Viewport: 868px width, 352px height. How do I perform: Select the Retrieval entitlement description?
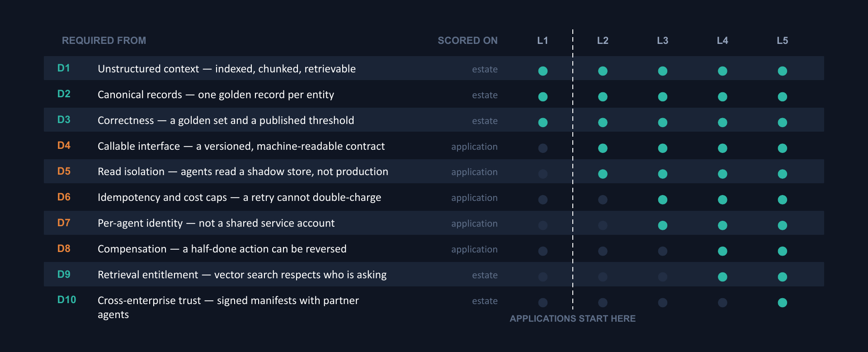[x=242, y=275]
